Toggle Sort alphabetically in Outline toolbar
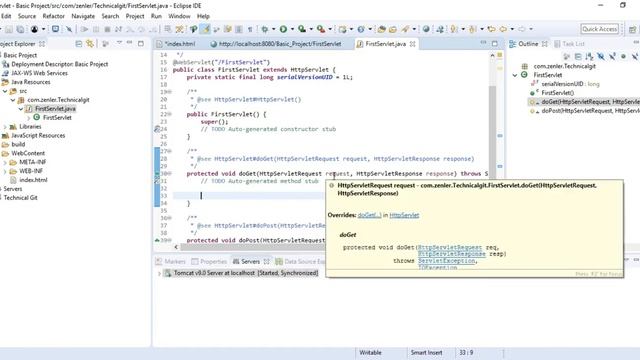Screen dimensions: 640x360 point(589,57)
